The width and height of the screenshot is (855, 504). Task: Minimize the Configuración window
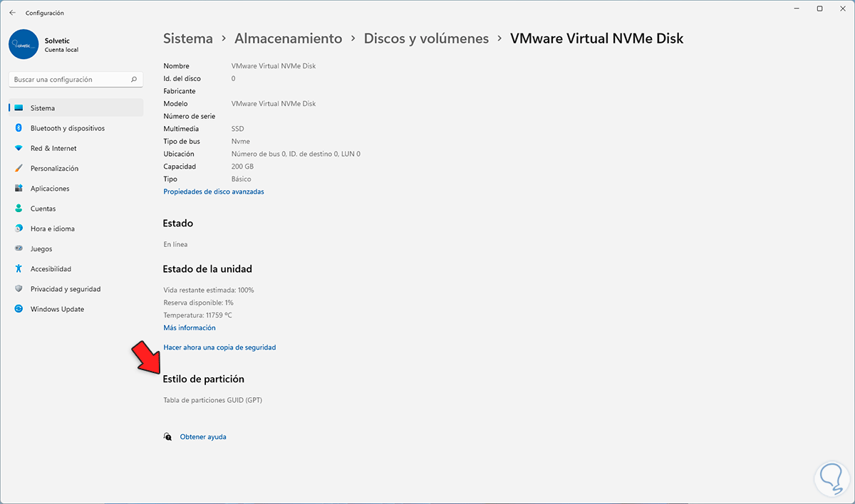click(798, 9)
